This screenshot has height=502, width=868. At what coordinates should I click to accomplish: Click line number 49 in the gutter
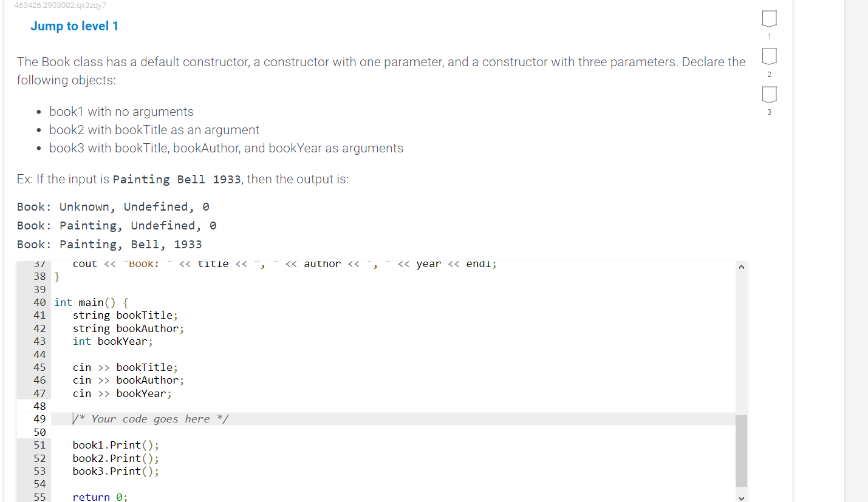coord(39,419)
